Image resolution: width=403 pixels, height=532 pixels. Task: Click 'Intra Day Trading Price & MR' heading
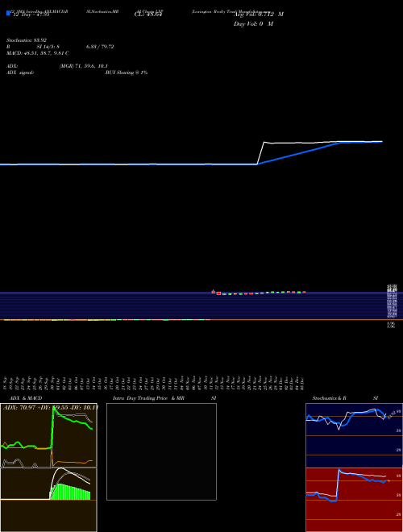(x=149, y=398)
